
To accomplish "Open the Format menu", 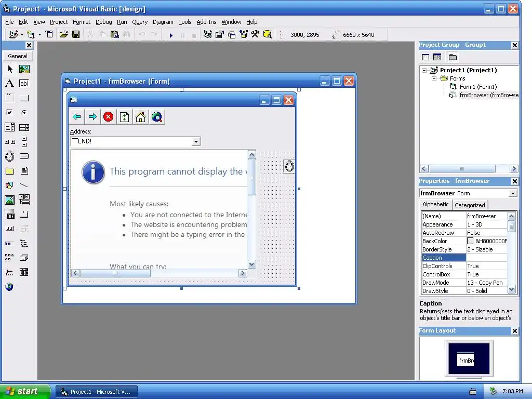I will 82,22.
